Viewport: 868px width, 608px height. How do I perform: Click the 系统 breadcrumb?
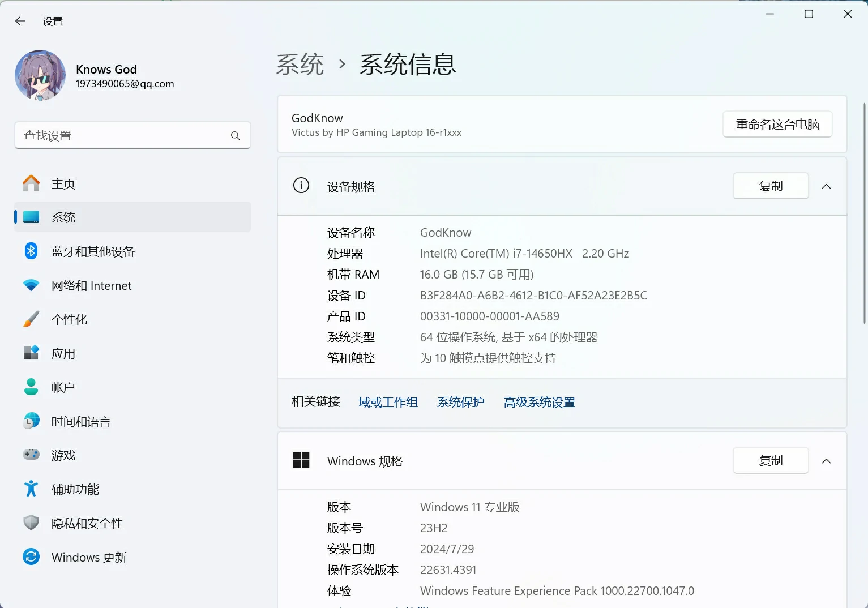pos(300,64)
